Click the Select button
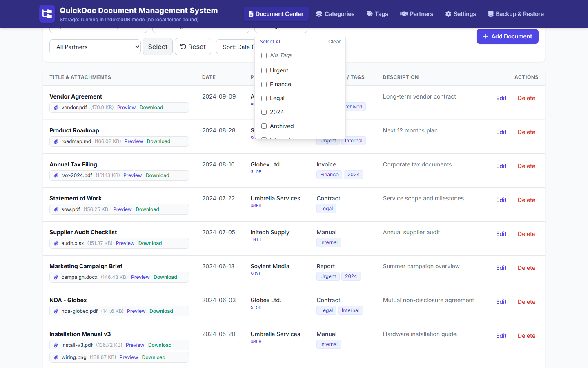Image resolution: width=588 pixels, height=368 pixels. 158,47
